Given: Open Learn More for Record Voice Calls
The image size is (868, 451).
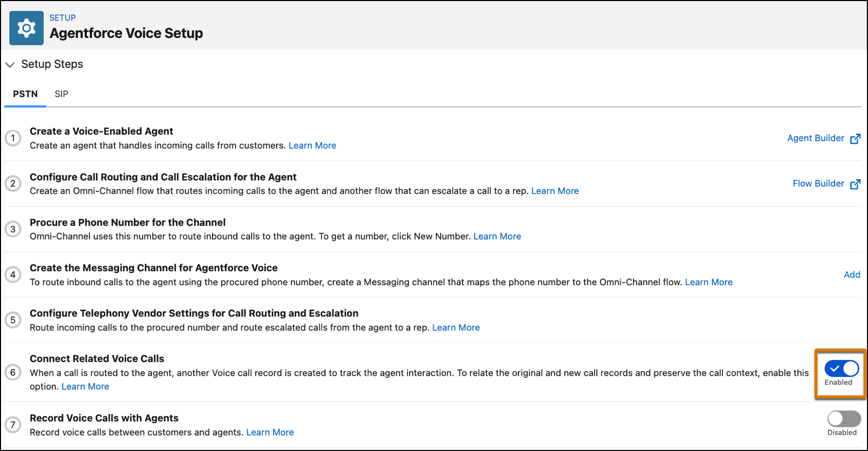Looking at the screenshot, I should (270, 432).
